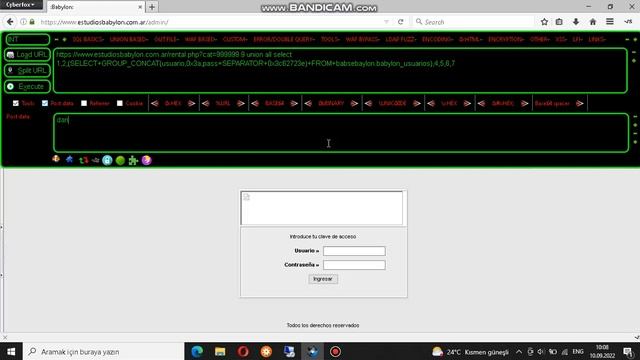Viewport: 640px width, 360px height.
Task: Click left arrow beside 0bBINARY
Action: pos(308,104)
